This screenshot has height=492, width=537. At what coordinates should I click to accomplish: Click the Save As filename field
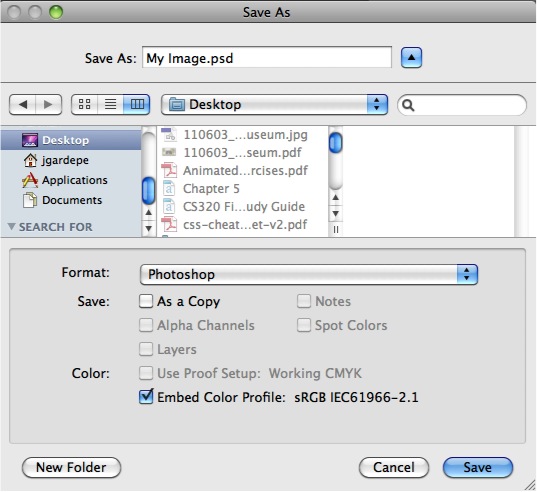(267, 58)
